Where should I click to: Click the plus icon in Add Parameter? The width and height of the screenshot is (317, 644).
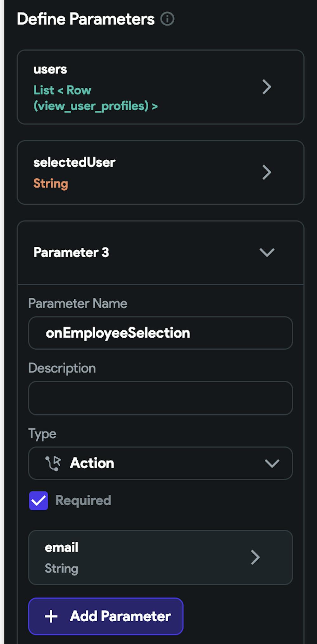tap(51, 616)
